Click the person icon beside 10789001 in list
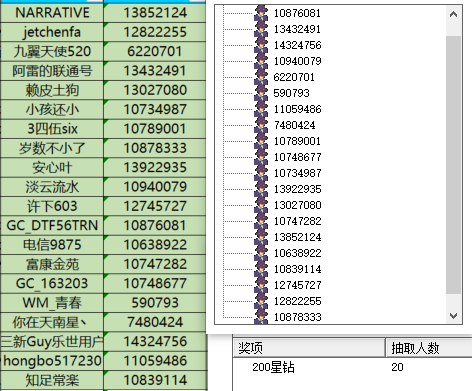Viewport: 472px width, 391px height. point(261,141)
